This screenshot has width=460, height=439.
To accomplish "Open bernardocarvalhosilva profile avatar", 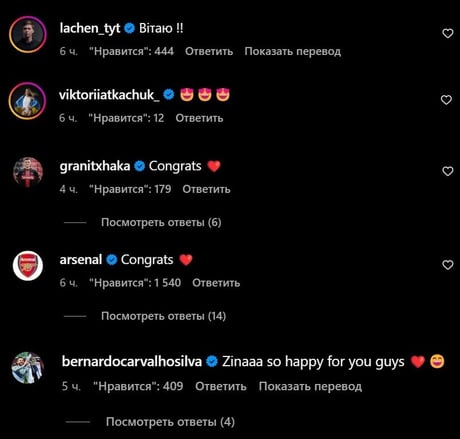I will click(28, 368).
